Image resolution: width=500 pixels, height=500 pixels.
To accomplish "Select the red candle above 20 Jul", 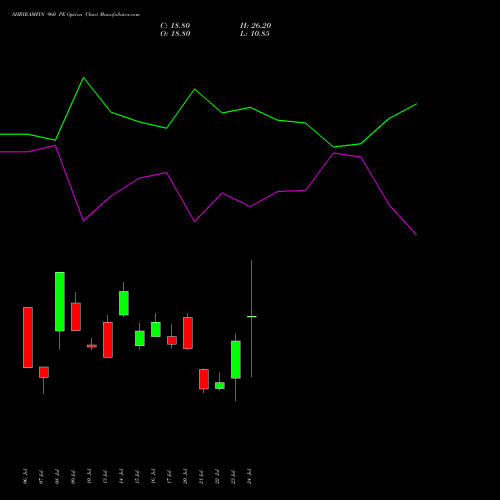I will [x=188, y=333].
